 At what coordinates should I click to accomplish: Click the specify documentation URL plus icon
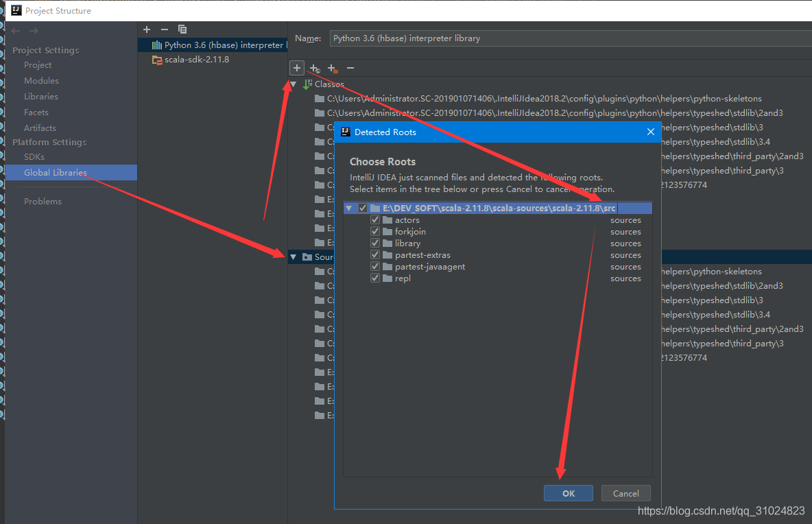tap(315, 69)
